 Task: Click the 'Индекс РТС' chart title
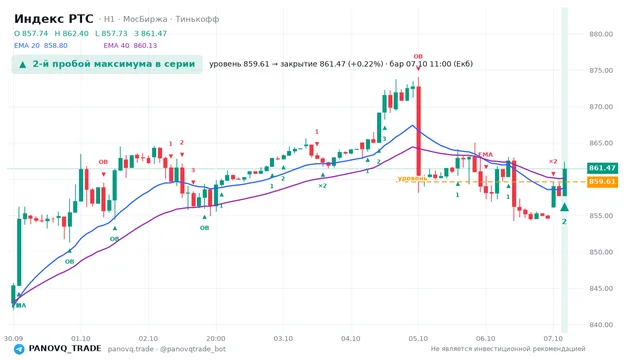[53, 19]
